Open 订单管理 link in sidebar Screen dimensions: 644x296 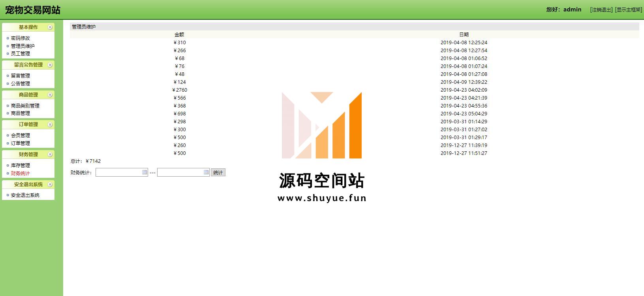coord(21,143)
